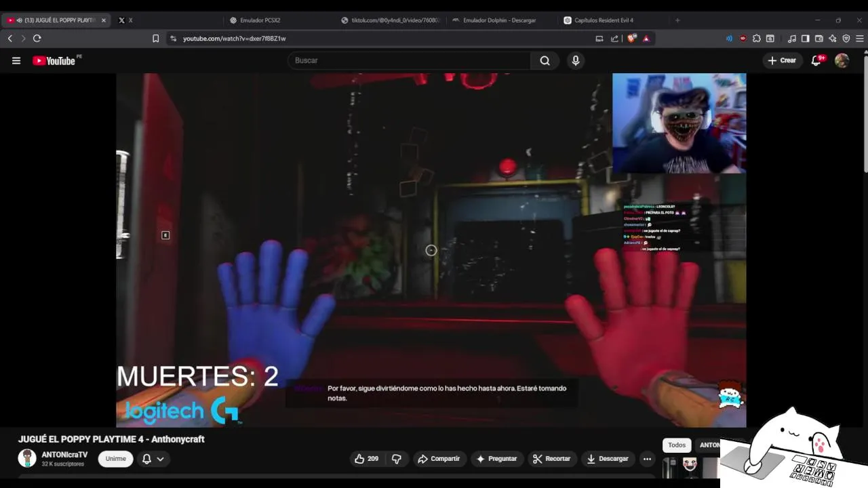Open the browser main hamburger menu
The height and width of the screenshot is (488, 868).
[x=860, y=39]
